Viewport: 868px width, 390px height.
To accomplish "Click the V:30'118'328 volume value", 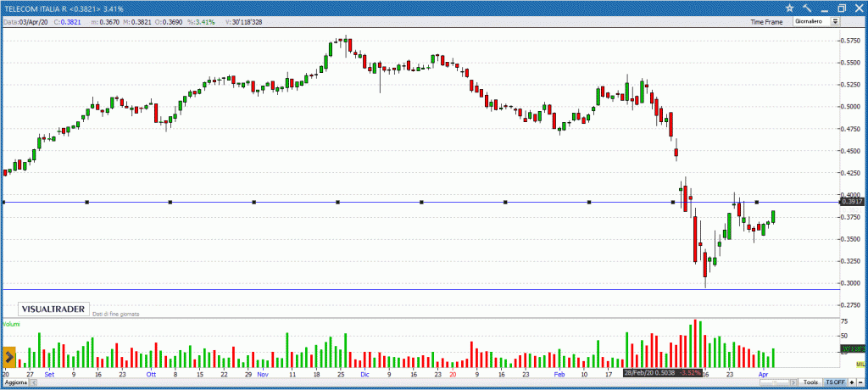I will coord(244,22).
